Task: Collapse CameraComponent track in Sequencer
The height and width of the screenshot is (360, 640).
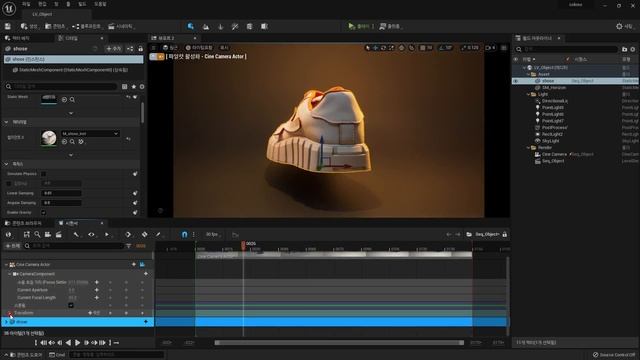Action: click(10, 274)
